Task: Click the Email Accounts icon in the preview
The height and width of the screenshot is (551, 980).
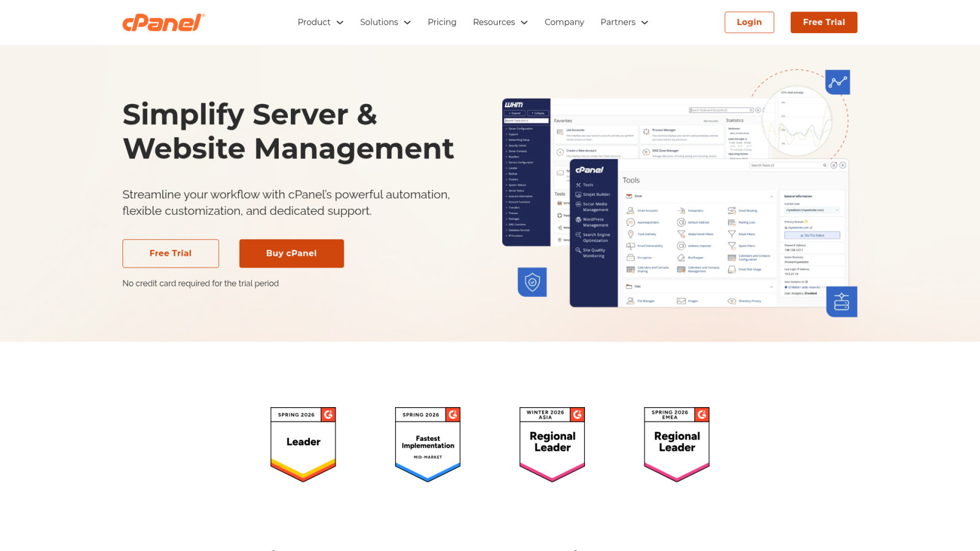Action: coord(630,211)
